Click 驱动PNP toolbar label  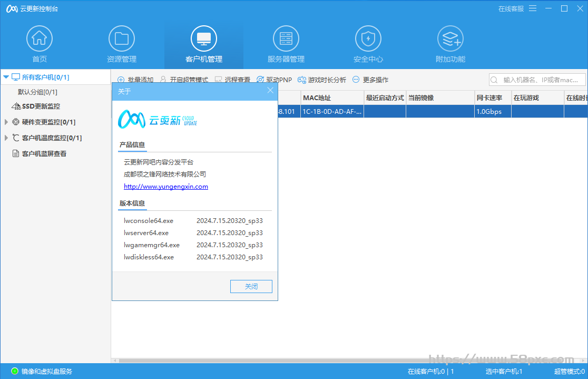tap(279, 80)
